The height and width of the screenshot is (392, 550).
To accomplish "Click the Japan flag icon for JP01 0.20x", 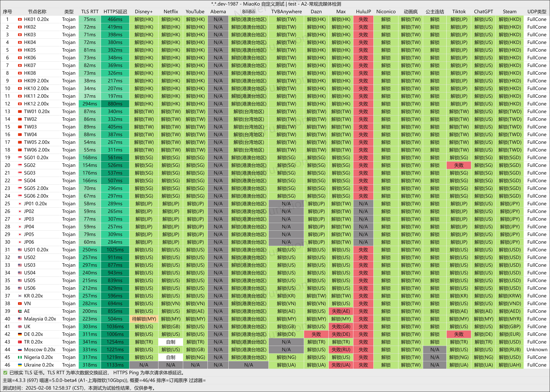I will click(20, 204).
